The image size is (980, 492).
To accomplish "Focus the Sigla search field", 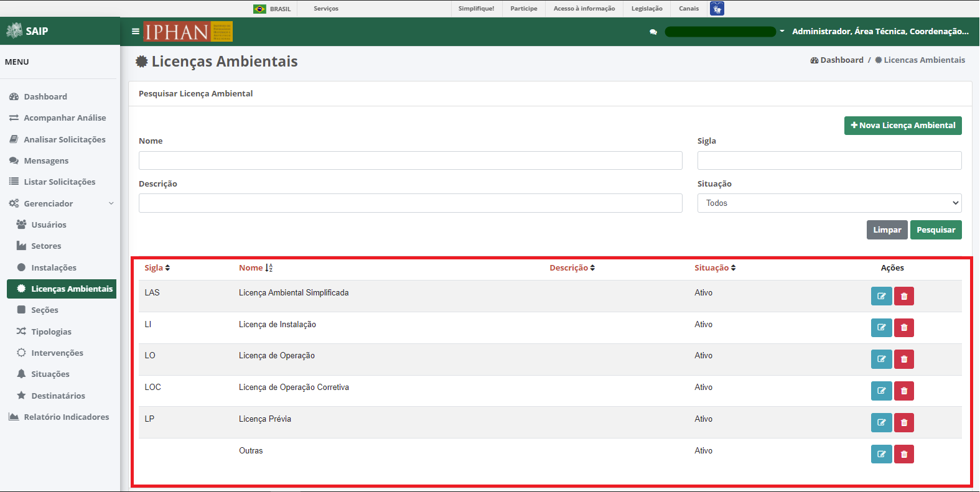I will (x=829, y=160).
